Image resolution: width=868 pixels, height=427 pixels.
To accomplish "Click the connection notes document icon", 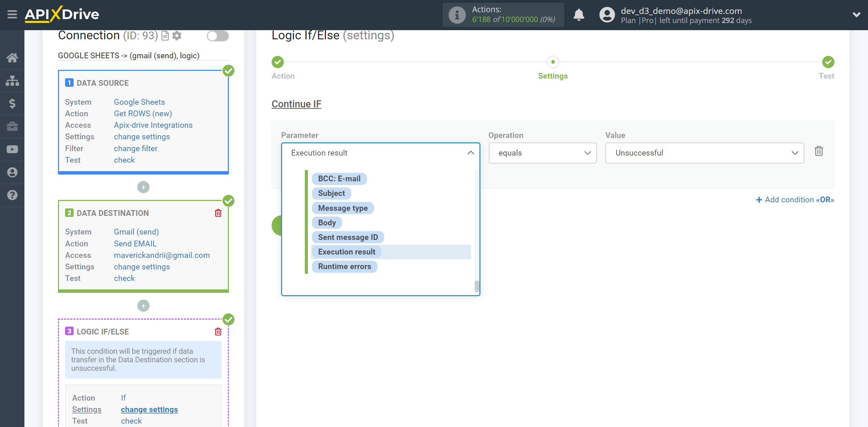I will pos(165,36).
